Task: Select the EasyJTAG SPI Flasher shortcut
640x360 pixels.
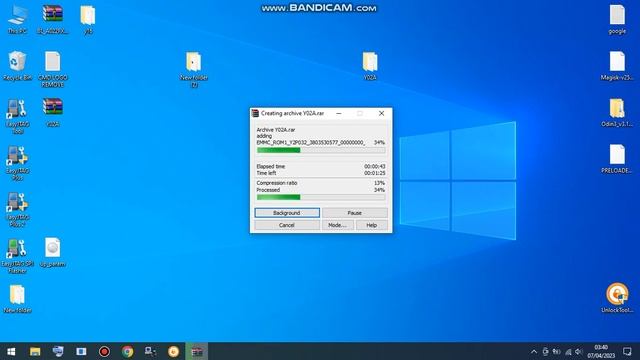Action: 18,256
